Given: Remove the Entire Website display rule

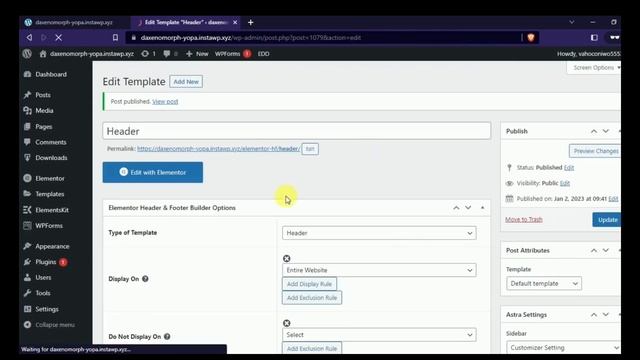Looking at the screenshot, I should pyautogui.click(x=287, y=258).
